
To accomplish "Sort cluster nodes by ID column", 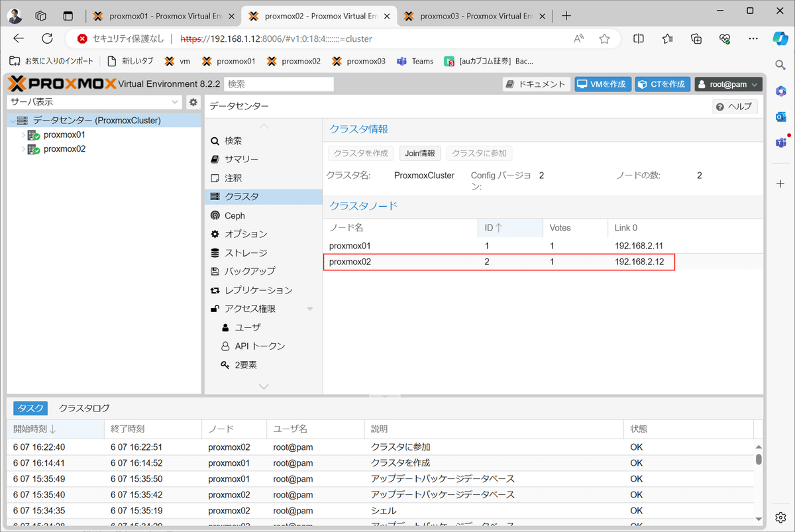I will point(511,228).
